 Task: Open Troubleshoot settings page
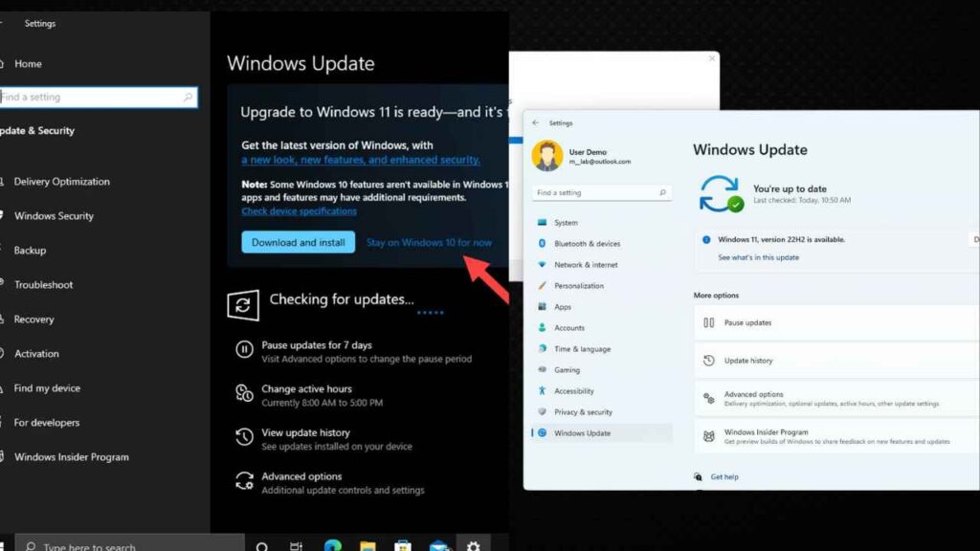[x=43, y=284]
